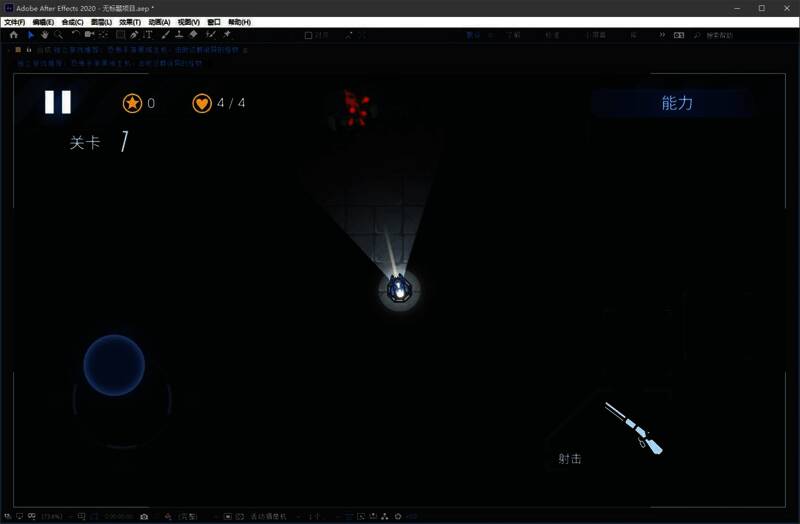This screenshot has height=524, width=800.
Task: Click the snapshot camera icon
Action: [144, 517]
